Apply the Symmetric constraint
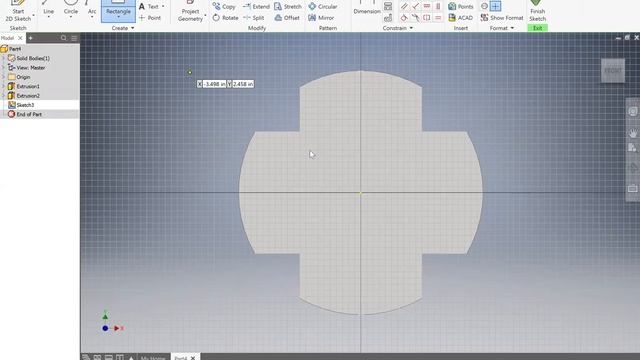The height and width of the screenshot is (360, 640). (x=427, y=18)
